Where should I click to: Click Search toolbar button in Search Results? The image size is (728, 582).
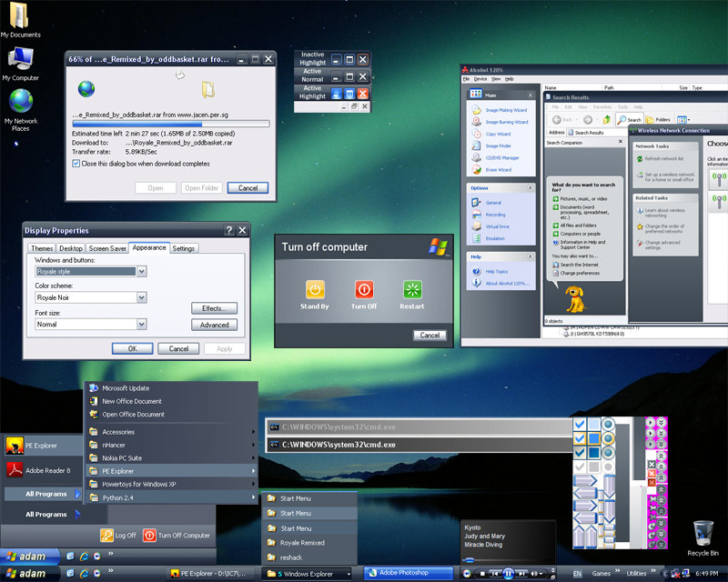pos(630,120)
